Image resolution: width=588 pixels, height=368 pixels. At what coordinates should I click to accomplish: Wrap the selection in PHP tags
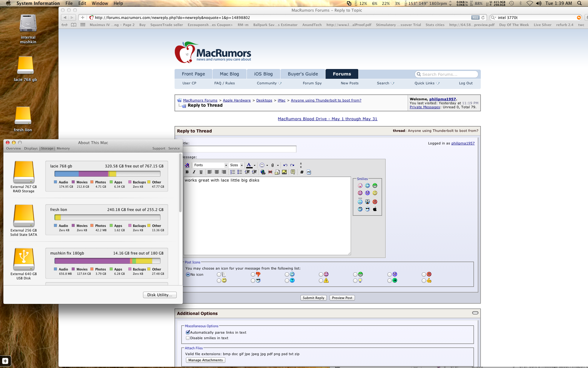tap(309, 172)
